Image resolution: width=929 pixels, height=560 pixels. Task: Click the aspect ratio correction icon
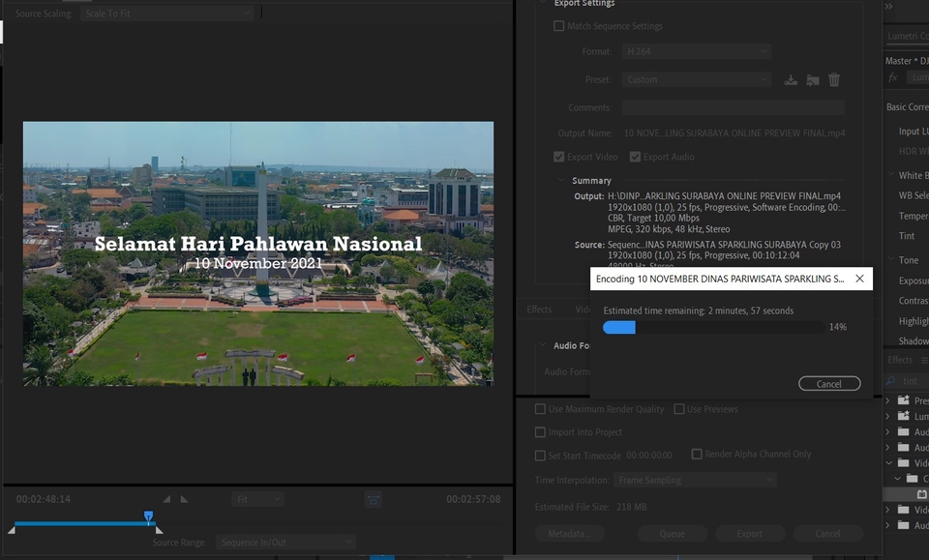click(x=373, y=499)
